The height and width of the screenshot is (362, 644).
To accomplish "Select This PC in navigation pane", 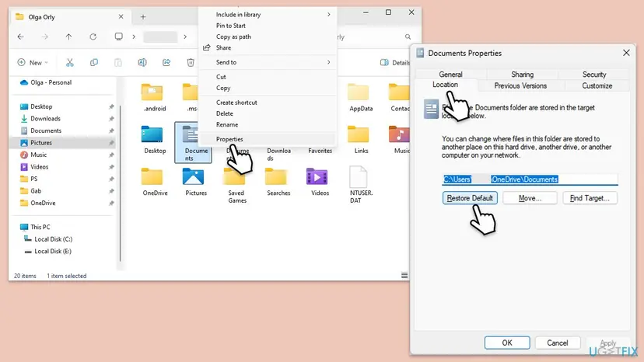I will tap(40, 227).
